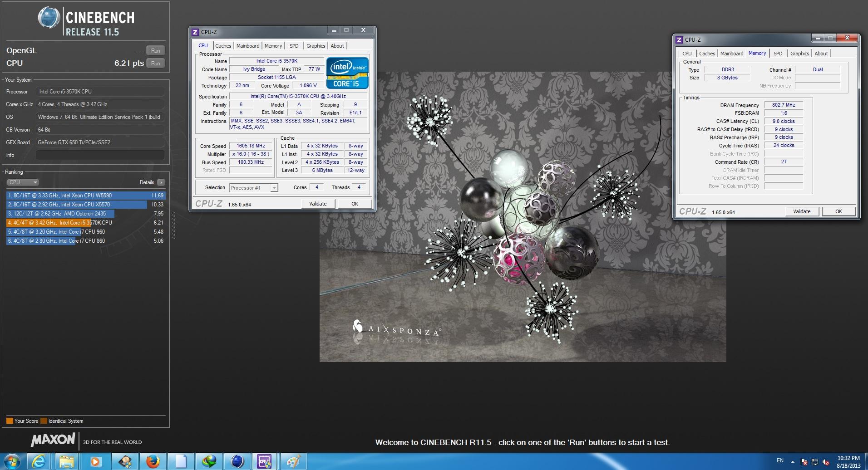This screenshot has width=868, height=470.
Task: Click the Core Voltage value 1.096 V
Action: [308, 85]
